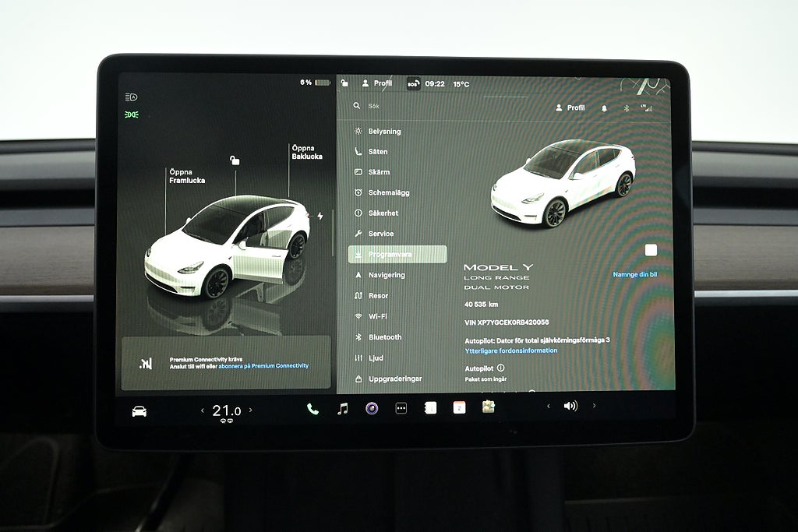
Task: Click Ytterligare fordonsinformation link
Action: [x=511, y=351]
